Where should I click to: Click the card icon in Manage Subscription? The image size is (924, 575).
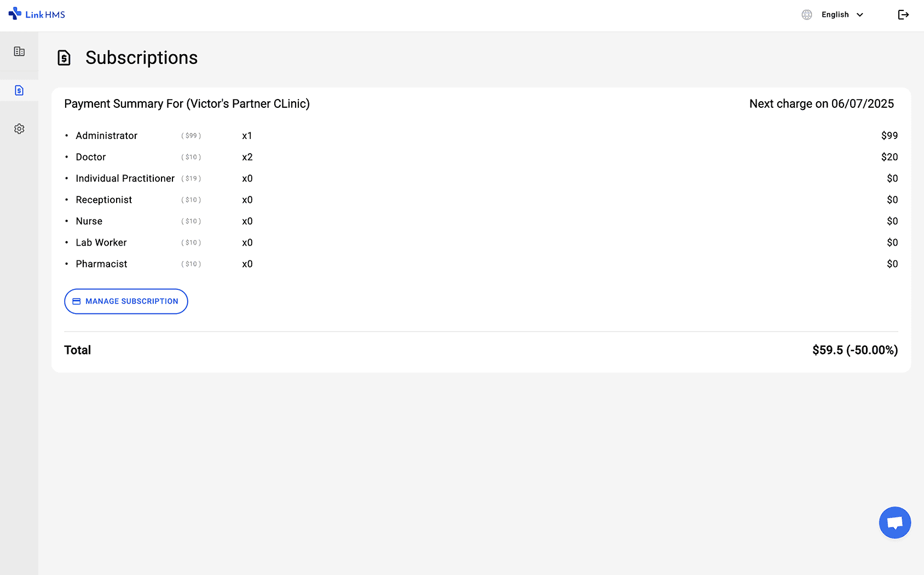point(77,301)
